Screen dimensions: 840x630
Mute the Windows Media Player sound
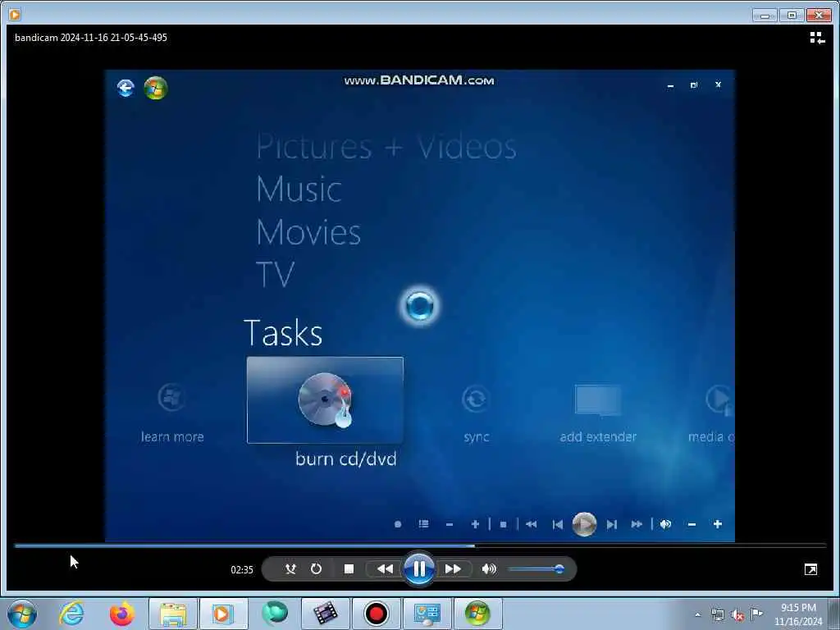489,569
